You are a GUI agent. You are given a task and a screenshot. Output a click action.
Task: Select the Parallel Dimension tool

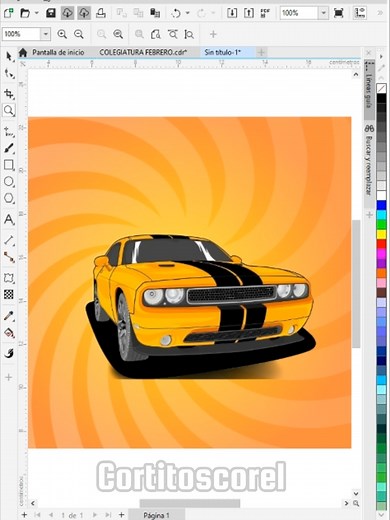point(9,240)
